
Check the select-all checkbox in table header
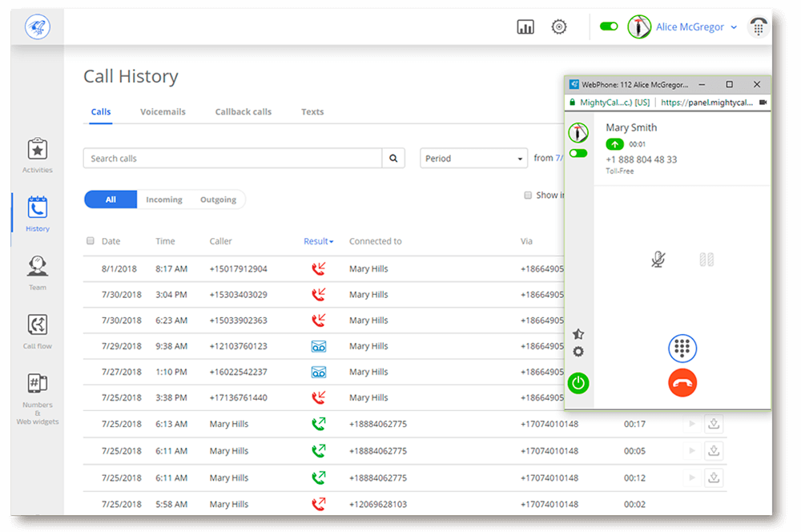coord(91,240)
